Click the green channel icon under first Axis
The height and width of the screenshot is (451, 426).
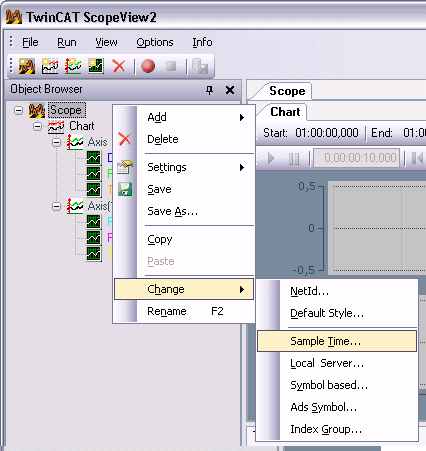click(x=94, y=174)
